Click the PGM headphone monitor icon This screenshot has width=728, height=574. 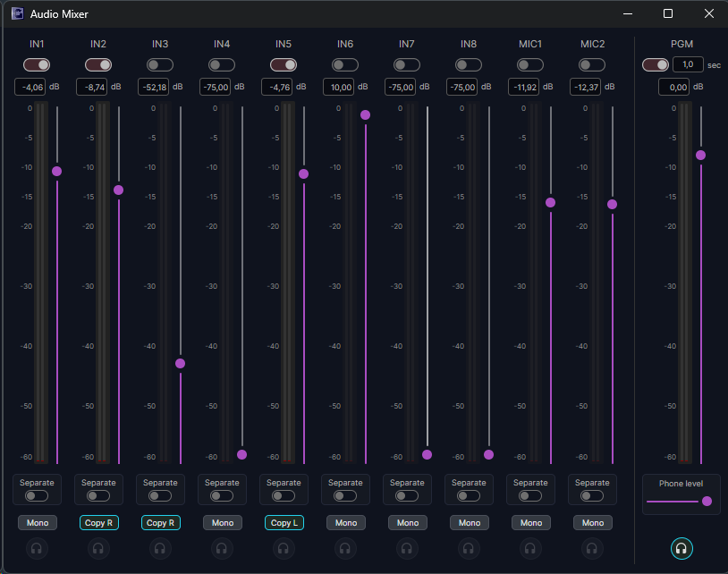tap(681, 548)
